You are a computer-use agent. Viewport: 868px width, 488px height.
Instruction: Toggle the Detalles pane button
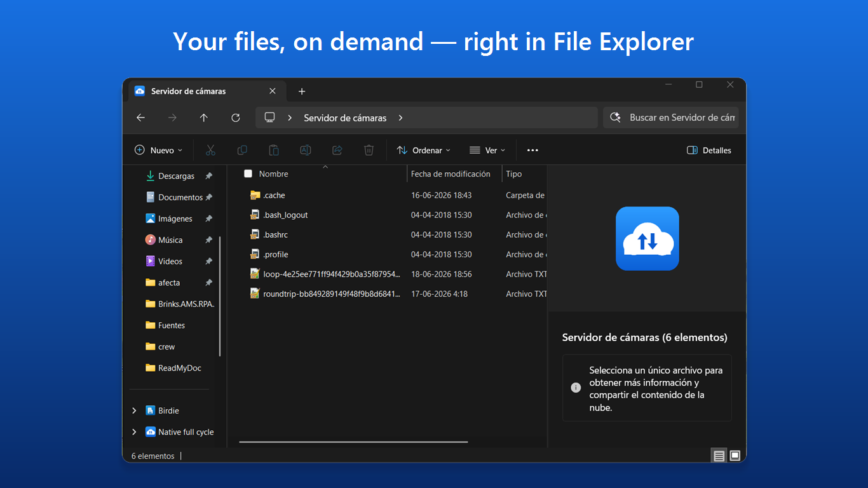[709, 151]
